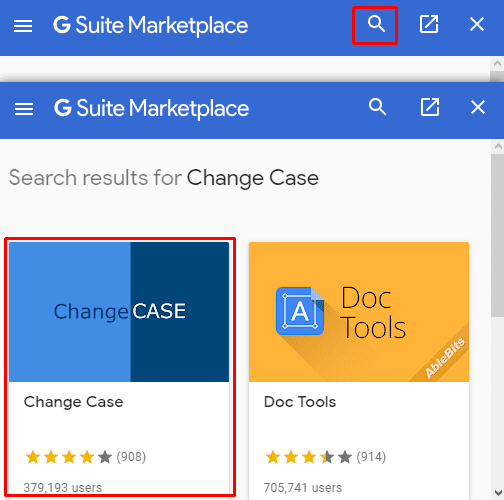Click search icon in lower header
Viewport: 504px width, 500px height.
point(377,107)
